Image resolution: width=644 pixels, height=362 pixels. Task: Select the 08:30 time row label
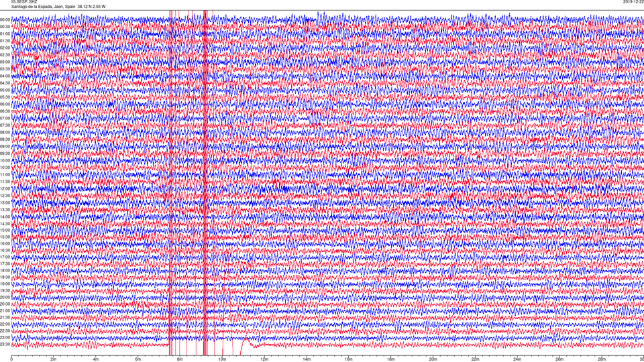click(5, 139)
